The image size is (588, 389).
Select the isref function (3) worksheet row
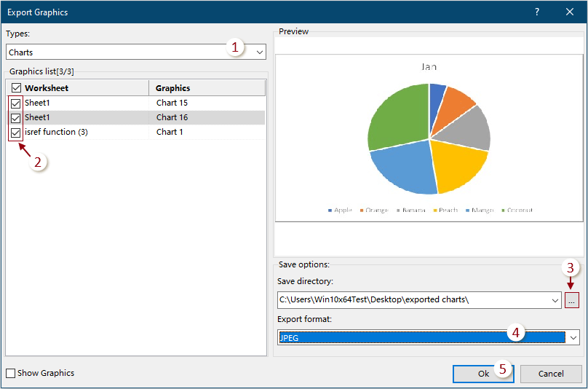coord(136,132)
